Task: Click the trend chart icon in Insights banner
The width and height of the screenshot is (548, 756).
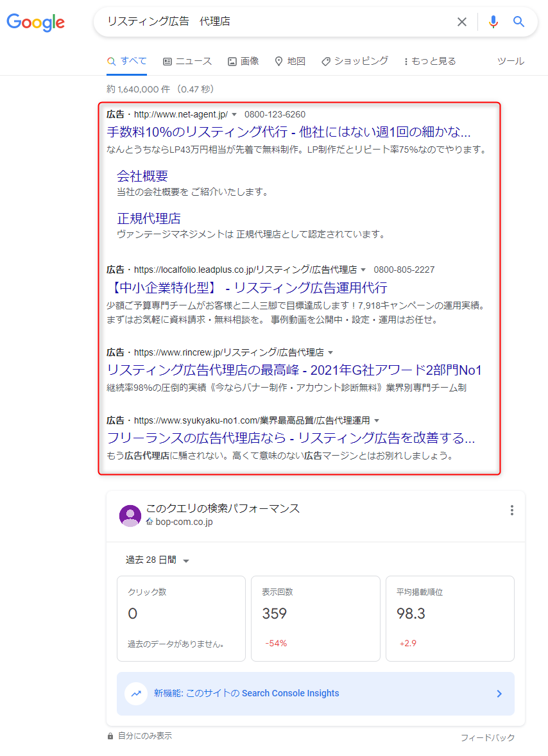Action: 136,694
